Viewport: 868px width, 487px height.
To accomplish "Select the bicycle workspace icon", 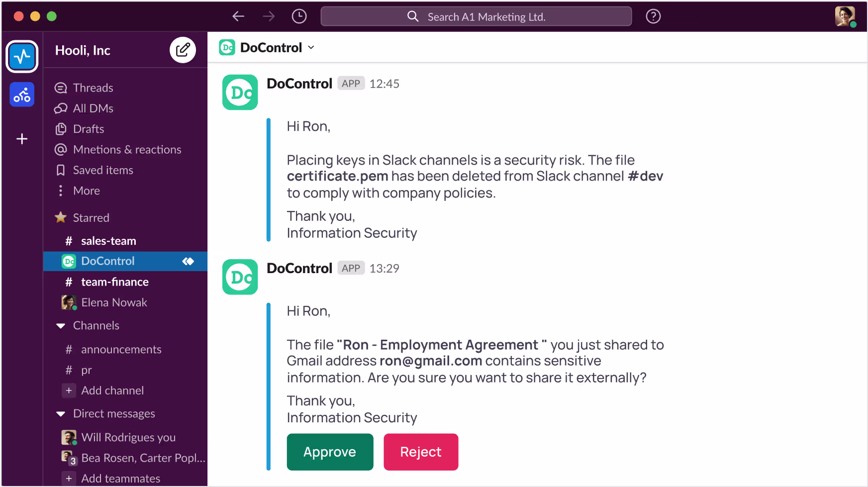I will pyautogui.click(x=22, y=95).
